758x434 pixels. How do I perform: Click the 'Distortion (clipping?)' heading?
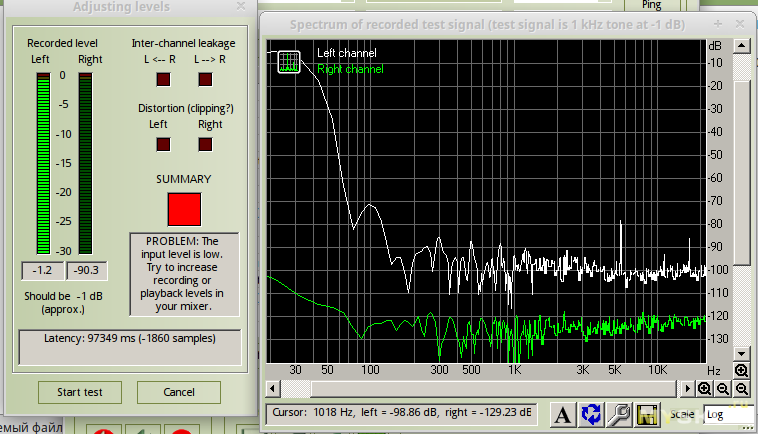click(186, 108)
